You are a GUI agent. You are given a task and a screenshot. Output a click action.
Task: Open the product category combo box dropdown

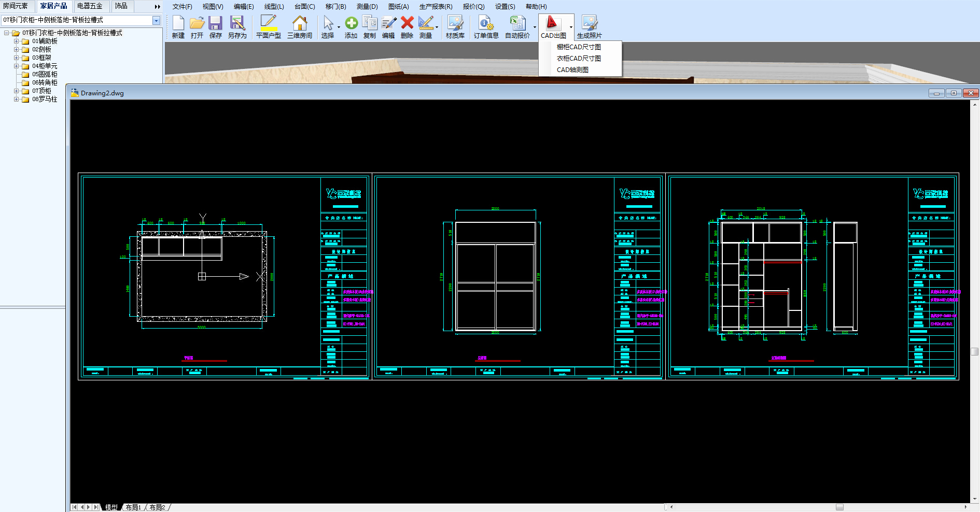click(x=156, y=20)
